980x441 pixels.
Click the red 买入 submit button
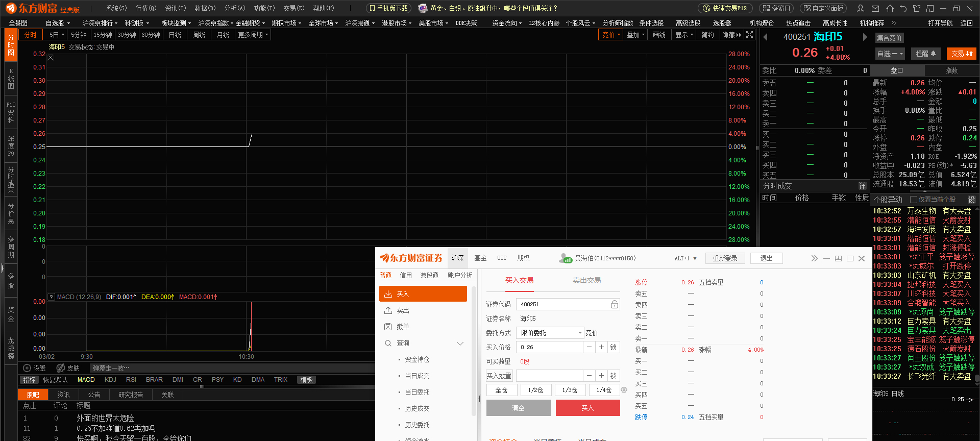(x=587, y=408)
